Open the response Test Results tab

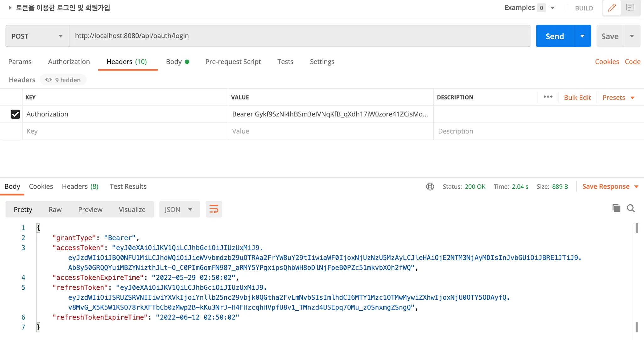pos(128,187)
